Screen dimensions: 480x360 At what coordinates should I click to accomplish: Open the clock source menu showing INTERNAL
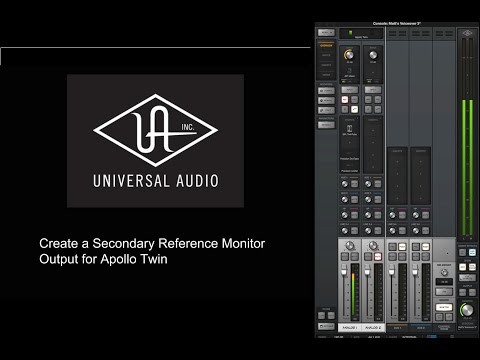[x=409, y=337]
